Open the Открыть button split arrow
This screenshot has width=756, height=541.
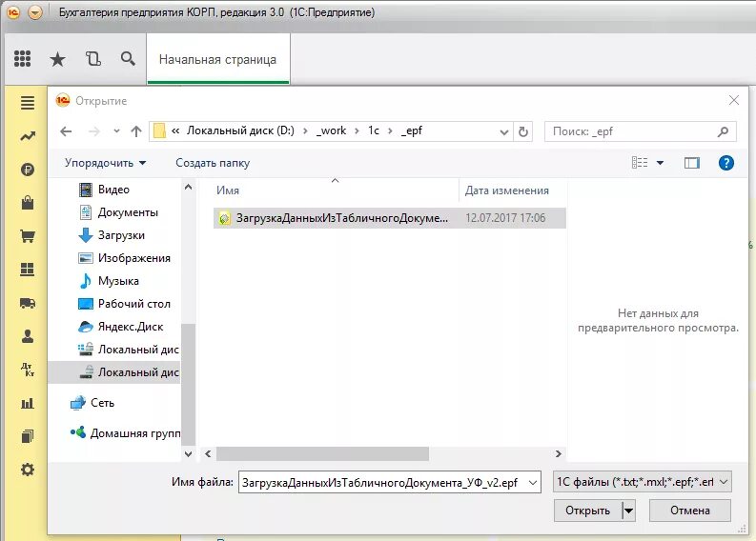click(x=628, y=511)
